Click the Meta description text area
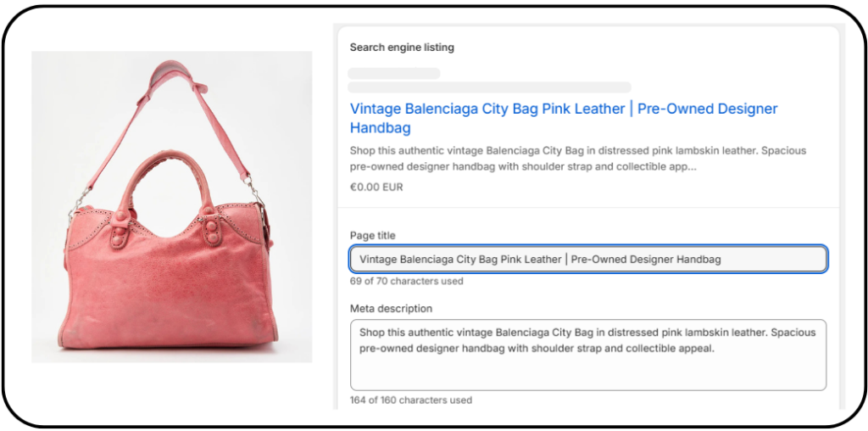Image resolution: width=868 pixels, height=431 pixels. pos(588,355)
